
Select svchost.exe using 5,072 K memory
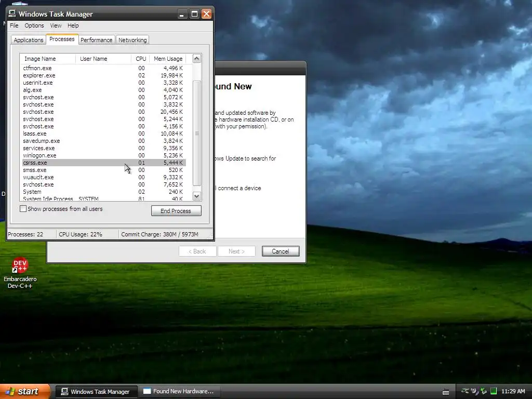pos(104,97)
